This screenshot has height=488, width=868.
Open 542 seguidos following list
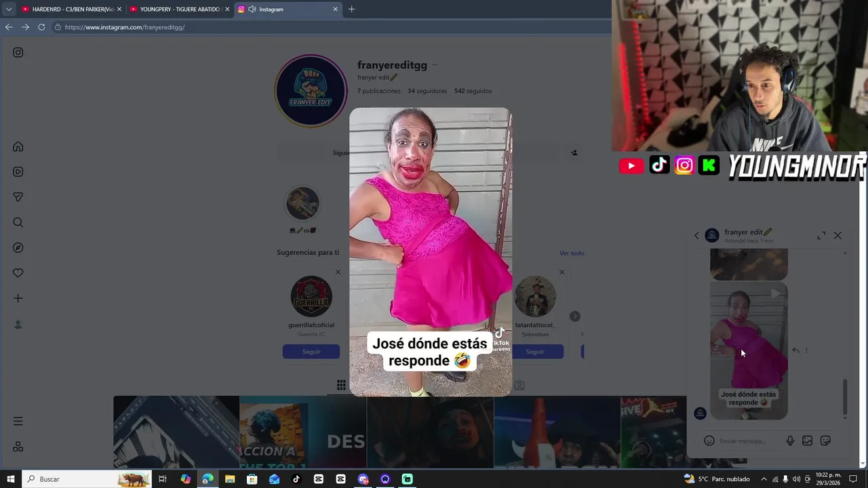point(473,91)
